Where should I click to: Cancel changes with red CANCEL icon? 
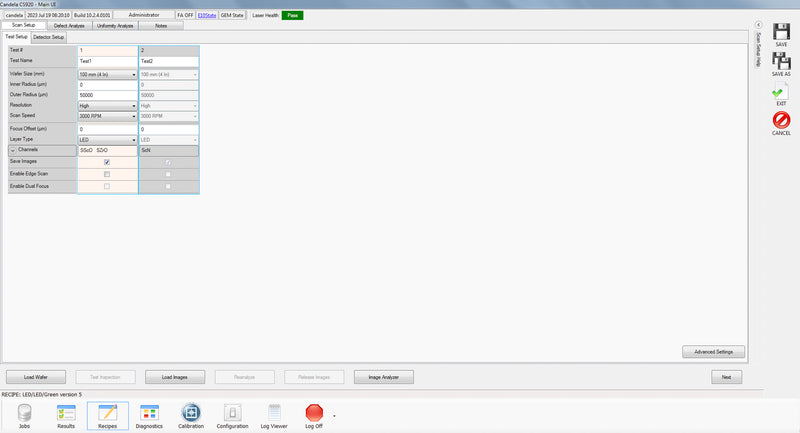[781, 123]
